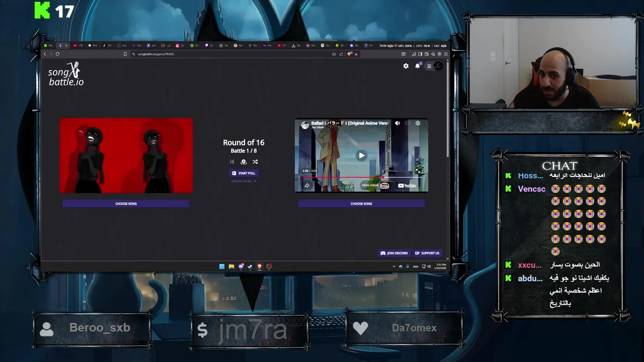
Task: Play the Ballad I video
Action: coord(361,155)
